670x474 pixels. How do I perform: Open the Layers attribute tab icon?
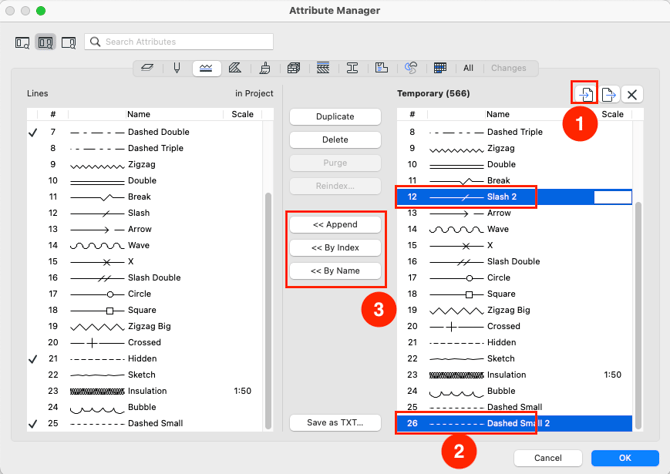147,68
